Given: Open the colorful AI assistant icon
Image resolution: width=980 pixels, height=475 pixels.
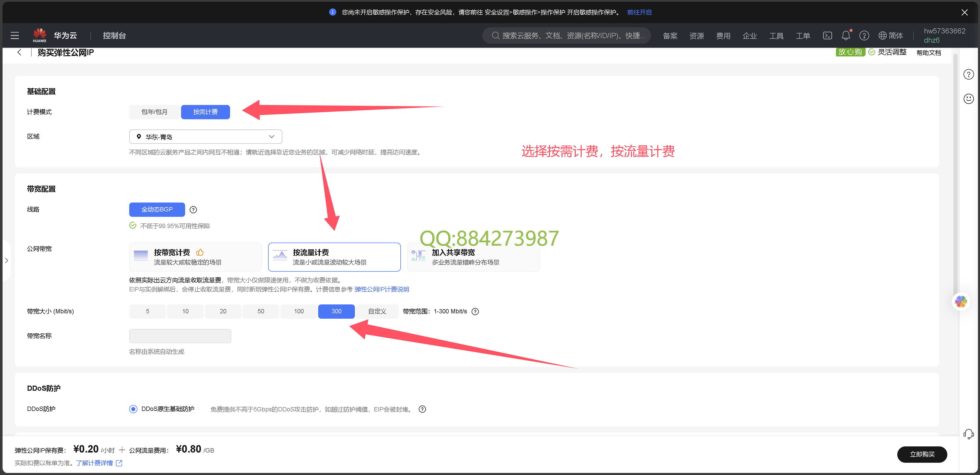Looking at the screenshot, I should tap(961, 302).
